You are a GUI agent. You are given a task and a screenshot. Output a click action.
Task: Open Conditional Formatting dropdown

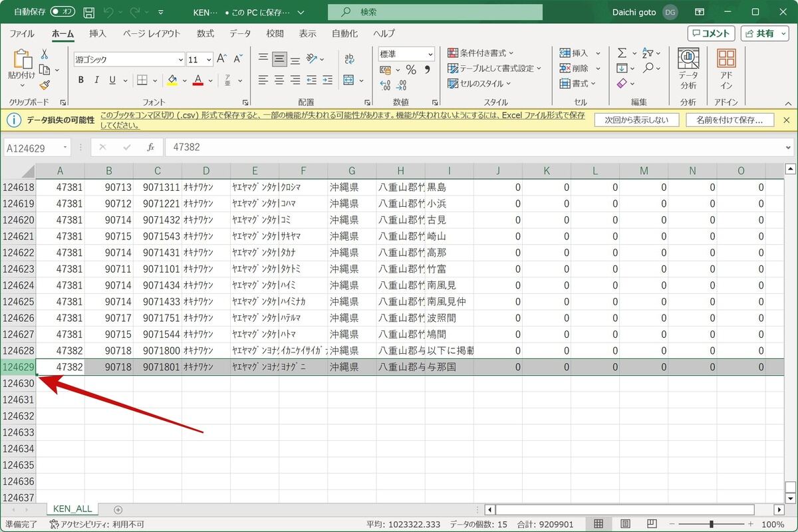pyautogui.click(x=480, y=53)
